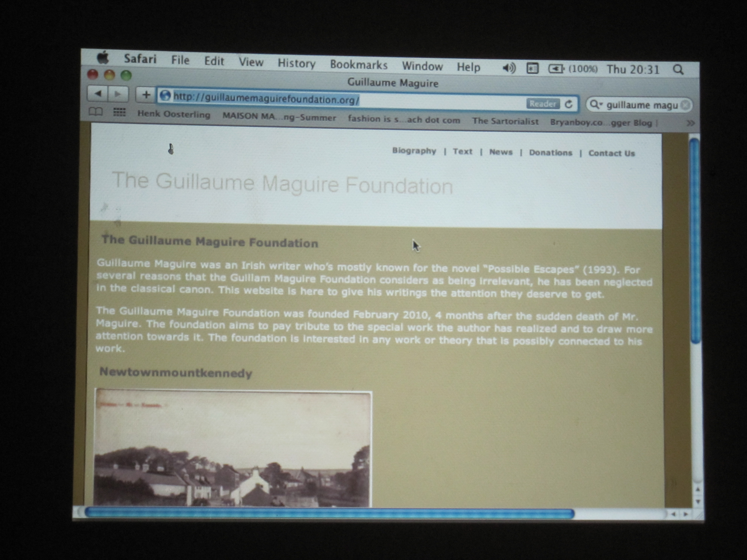Show Top Sites grid icon
Screen dimensions: 747x560
pyautogui.click(x=119, y=112)
